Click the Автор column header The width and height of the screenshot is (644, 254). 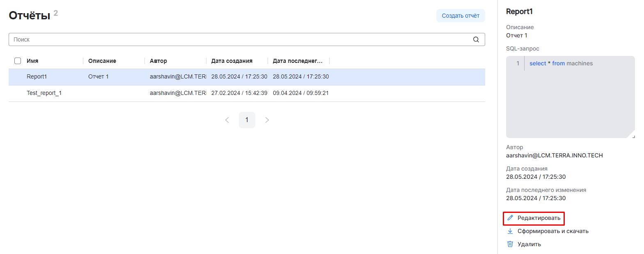[158, 61]
